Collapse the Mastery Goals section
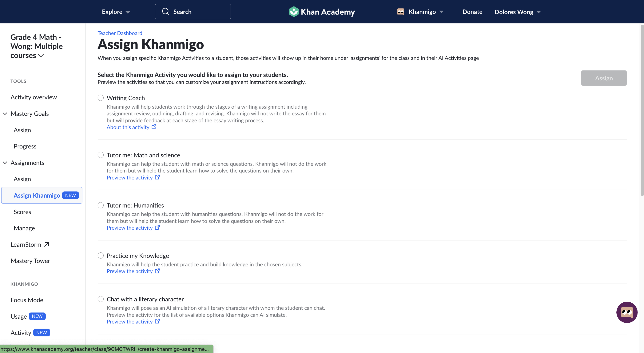The height and width of the screenshot is (353, 644). 5,113
